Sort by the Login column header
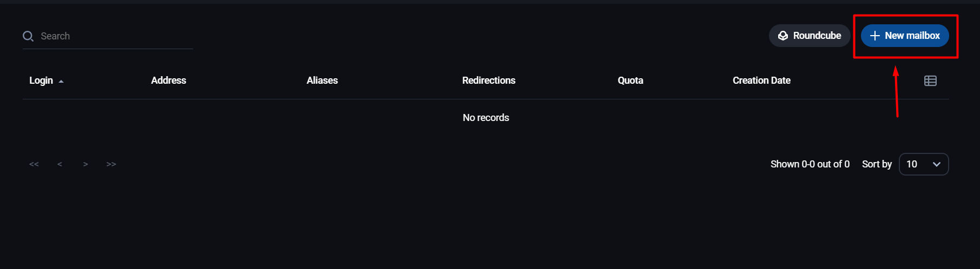The width and height of the screenshot is (980, 269). [41, 80]
